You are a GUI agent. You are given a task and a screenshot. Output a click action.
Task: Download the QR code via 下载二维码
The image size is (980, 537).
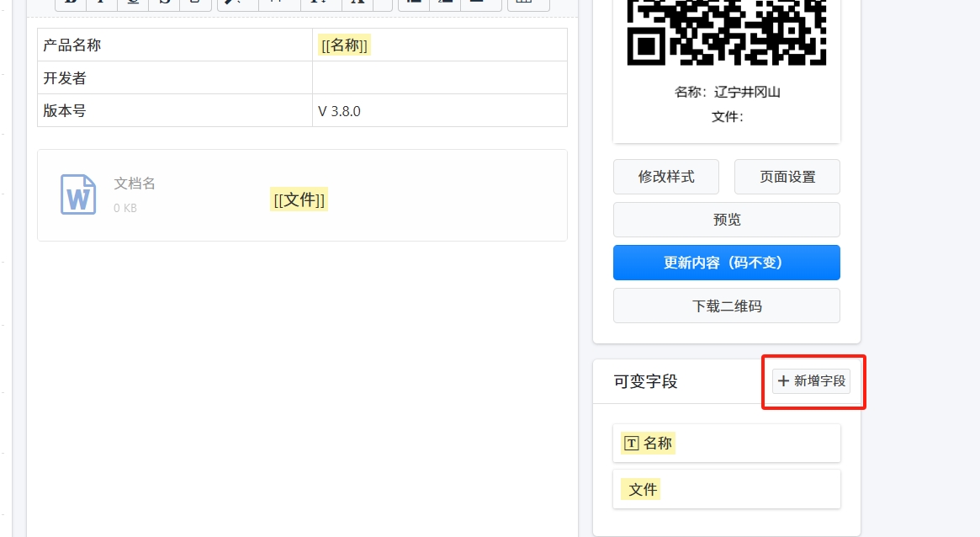[726, 306]
